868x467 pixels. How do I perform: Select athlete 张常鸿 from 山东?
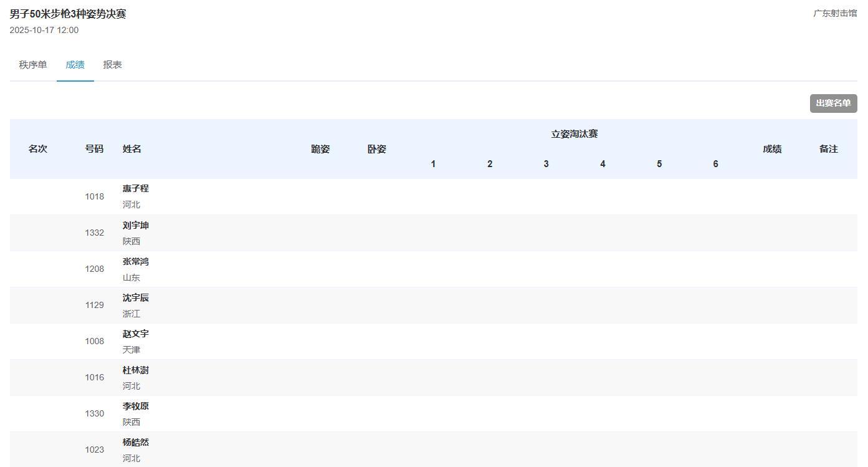click(x=135, y=262)
